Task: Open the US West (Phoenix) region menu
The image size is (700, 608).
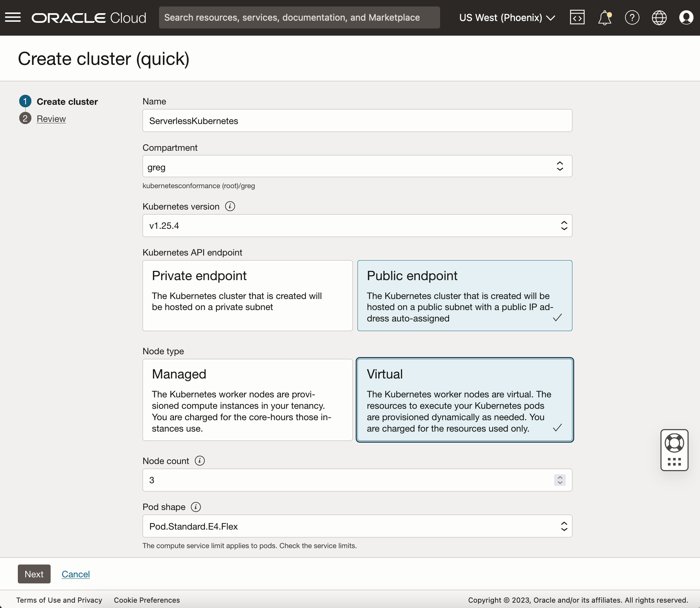Action: coord(507,17)
